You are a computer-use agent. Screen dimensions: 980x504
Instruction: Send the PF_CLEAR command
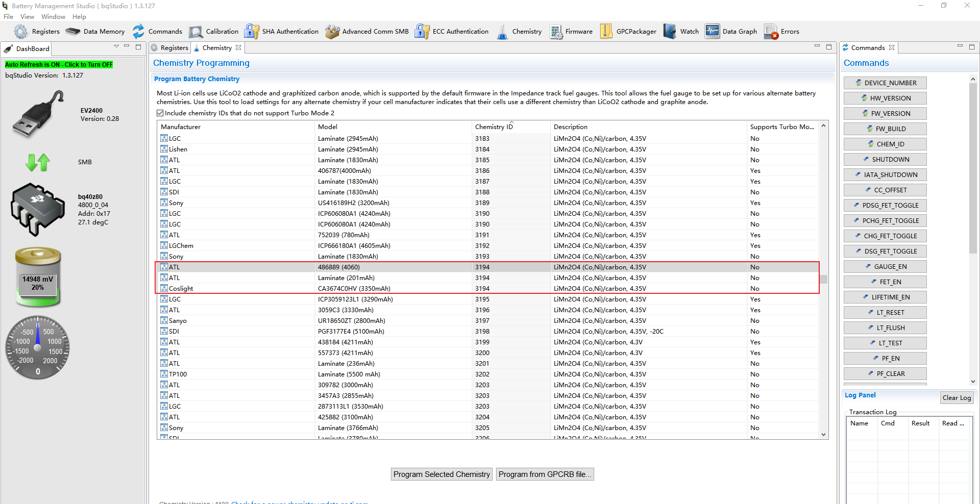pyautogui.click(x=885, y=374)
